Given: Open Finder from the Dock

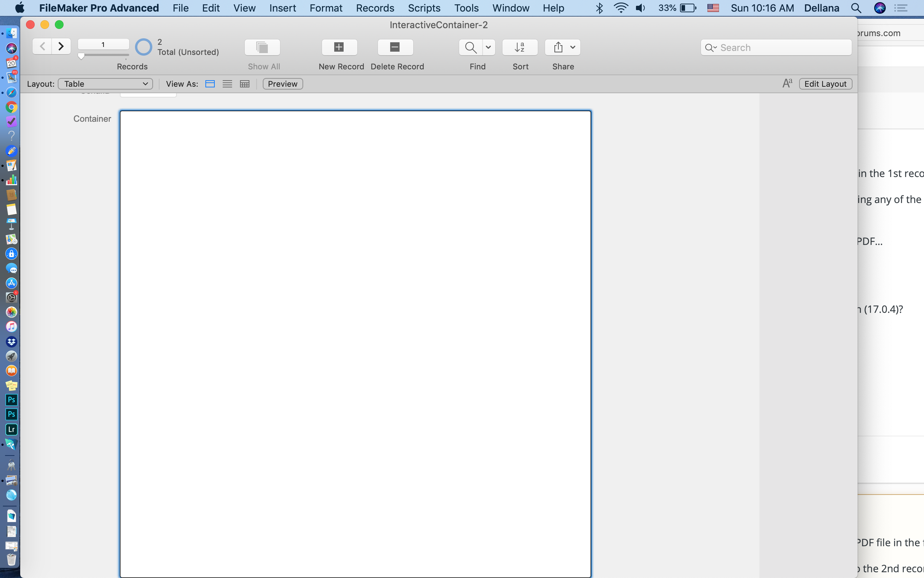Looking at the screenshot, I should 12,34.
